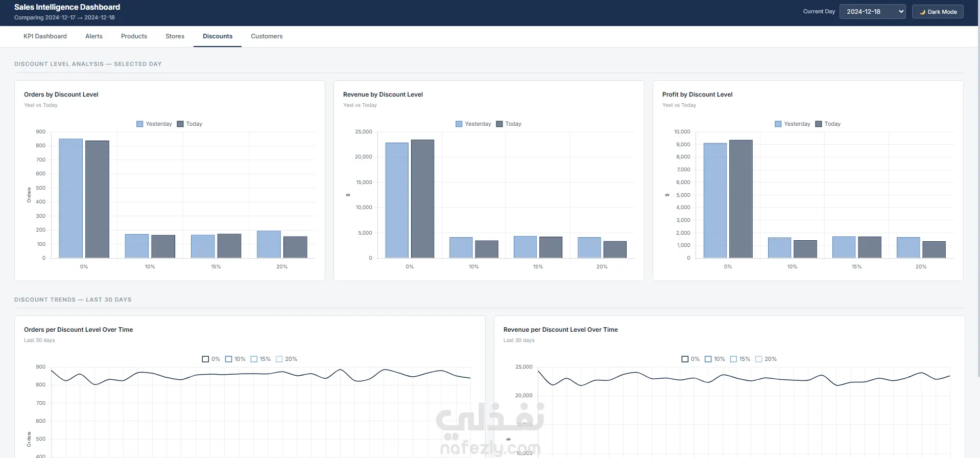This screenshot has height=458, width=980.
Task: View the Customers tab
Action: tap(267, 36)
